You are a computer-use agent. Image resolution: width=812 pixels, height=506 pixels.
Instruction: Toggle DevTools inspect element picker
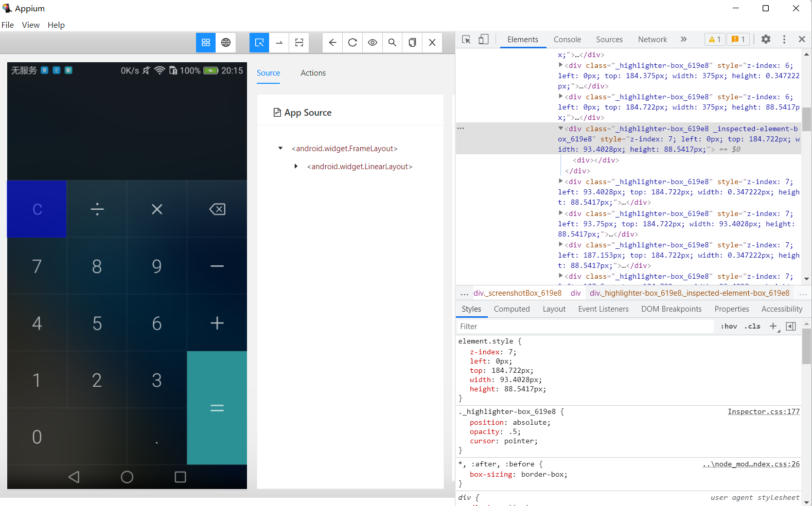pos(467,40)
